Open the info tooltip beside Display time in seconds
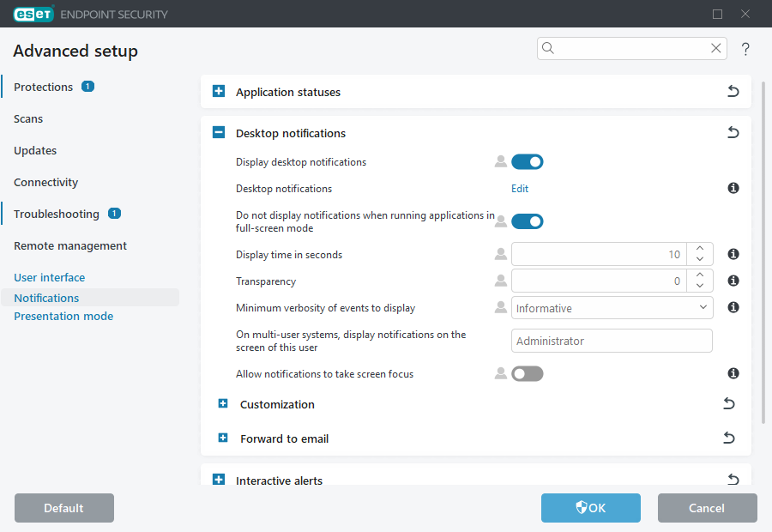 click(x=733, y=253)
